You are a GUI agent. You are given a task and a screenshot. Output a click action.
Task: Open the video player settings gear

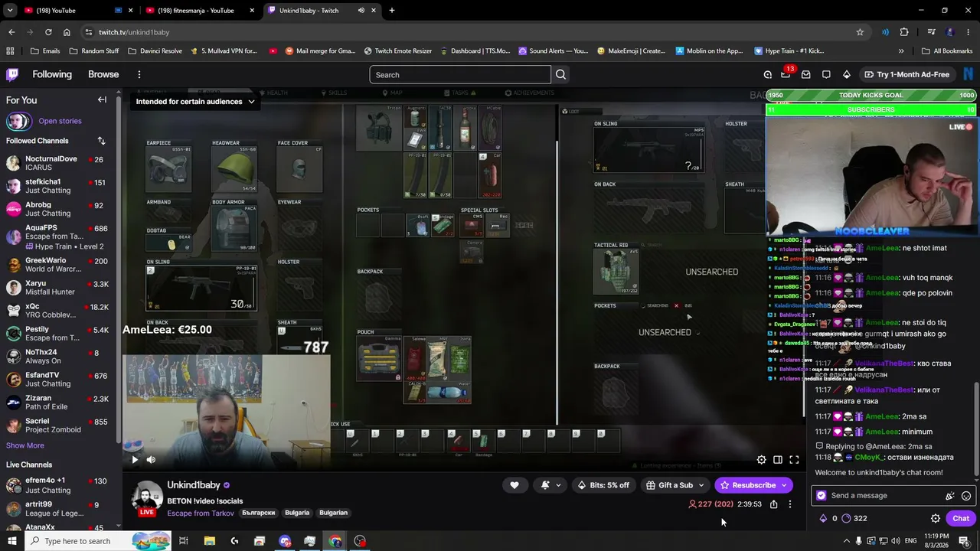[x=761, y=460]
